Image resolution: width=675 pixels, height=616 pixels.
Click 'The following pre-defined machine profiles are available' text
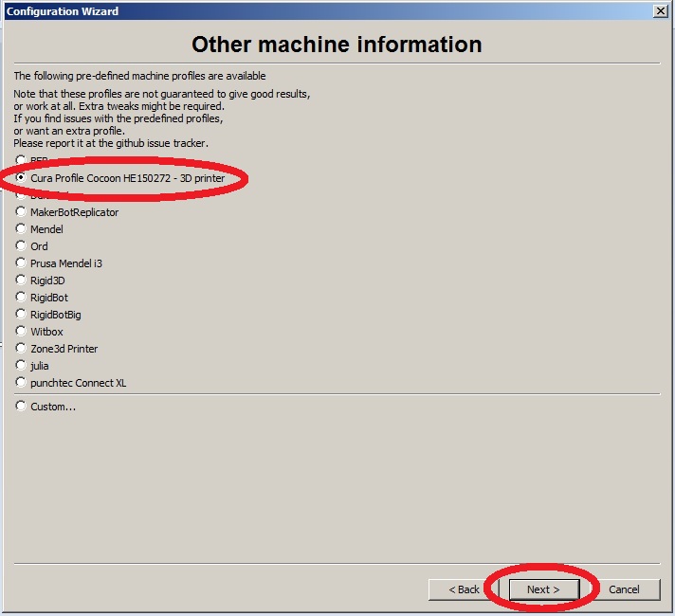tap(139, 76)
